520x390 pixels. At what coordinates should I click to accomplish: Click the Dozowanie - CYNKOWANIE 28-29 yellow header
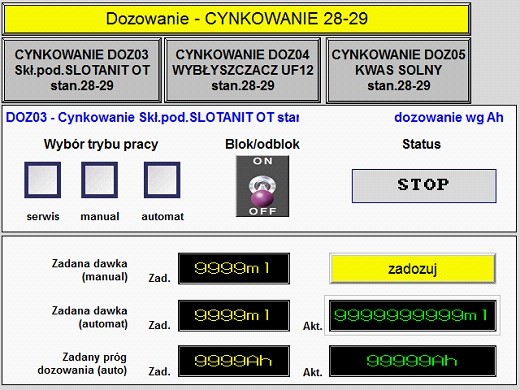click(236, 19)
